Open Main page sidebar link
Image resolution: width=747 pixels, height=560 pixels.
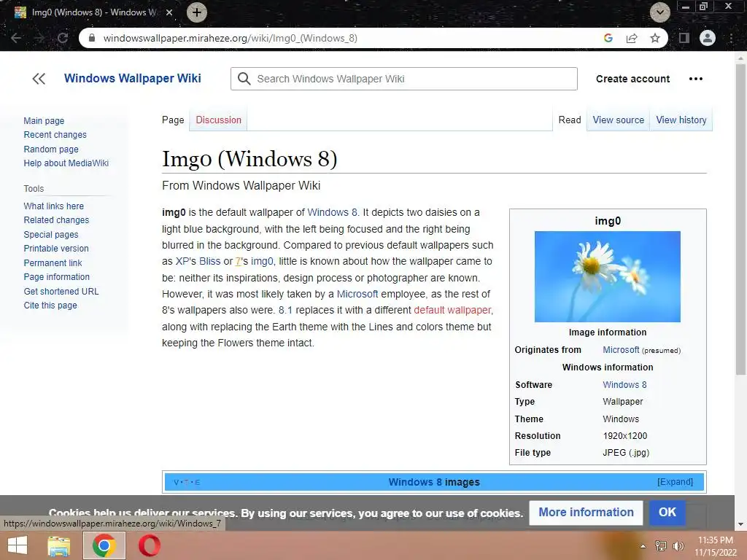[x=44, y=121]
